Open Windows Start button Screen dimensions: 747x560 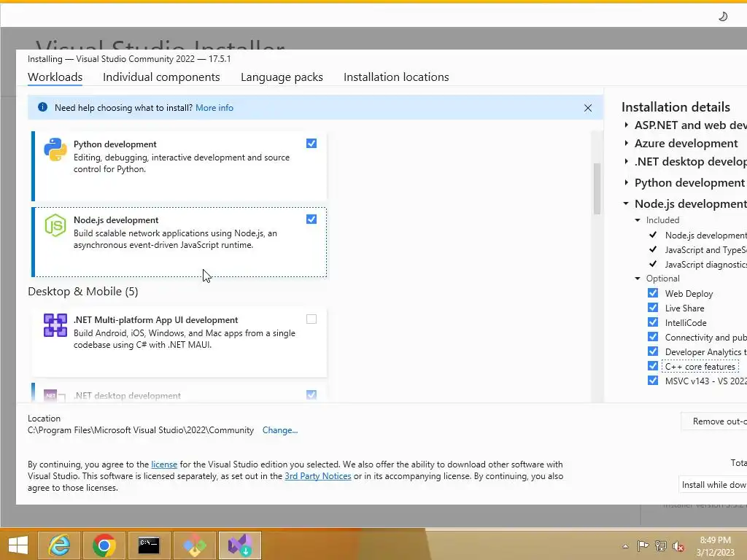click(18, 545)
